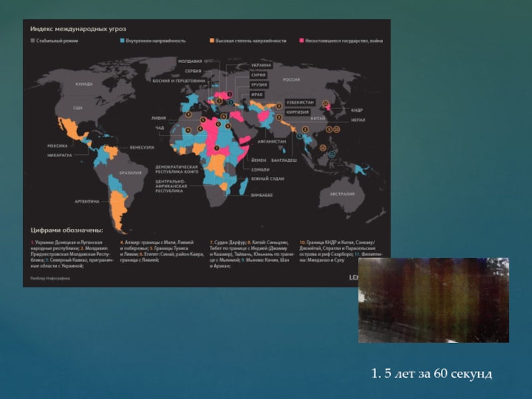
Task: Click the 'КИРГИЗИЯ' map label
Action: (297, 112)
